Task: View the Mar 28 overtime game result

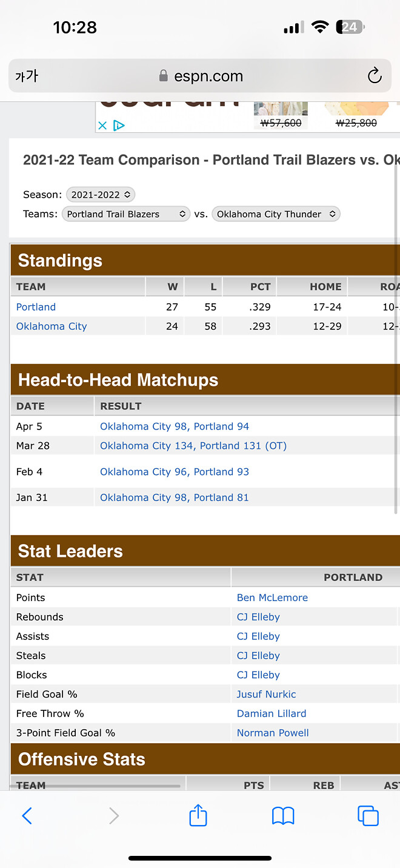Action: (x=193, y=446)
